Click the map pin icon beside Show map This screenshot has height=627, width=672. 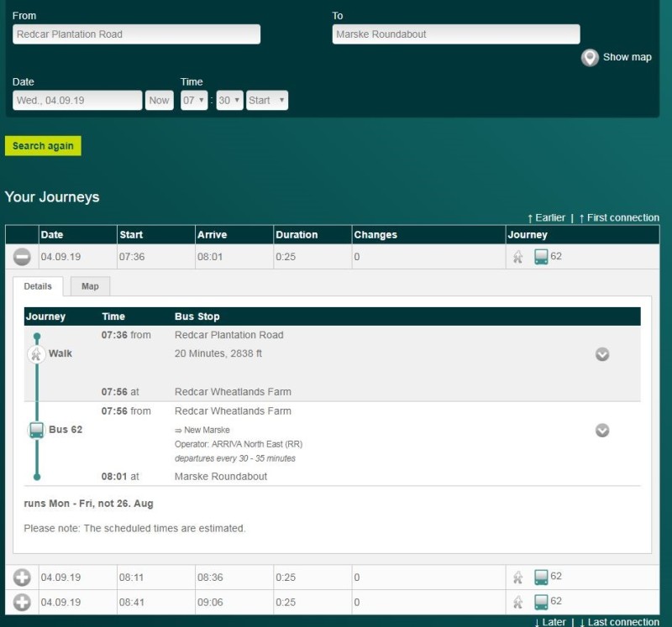590,58
